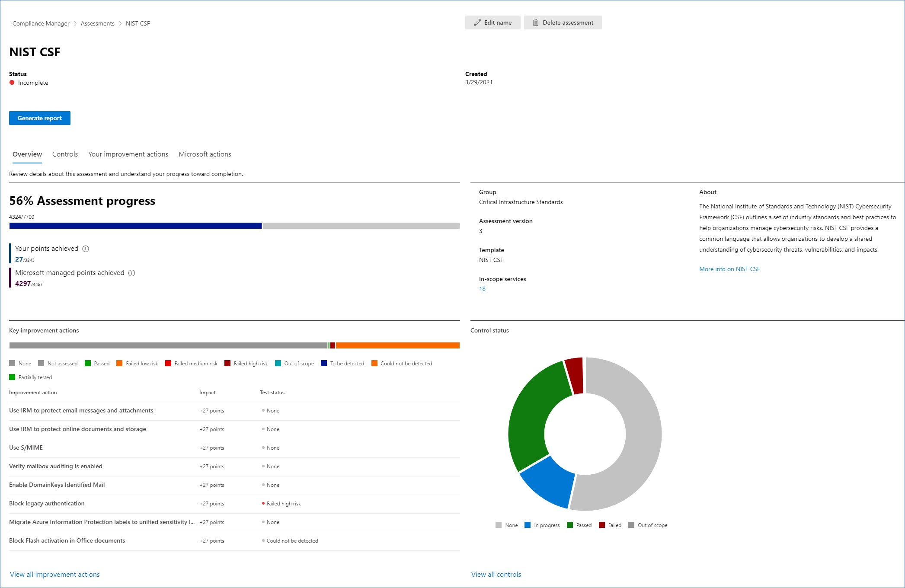Navigate to Assessments via the breadcrumb
This screenshot has height=588, width=905.
(x=97, y=23)
